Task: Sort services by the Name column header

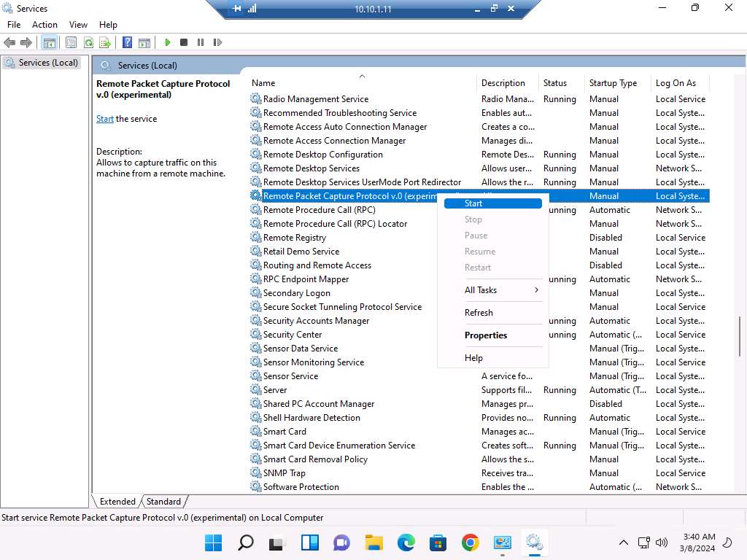Action: click(361, 83)
